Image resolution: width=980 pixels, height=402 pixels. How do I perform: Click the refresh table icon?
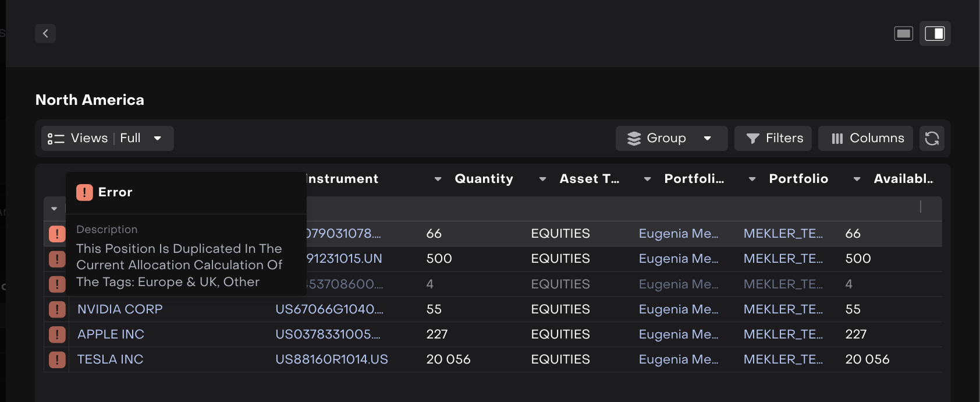point(932,139)
